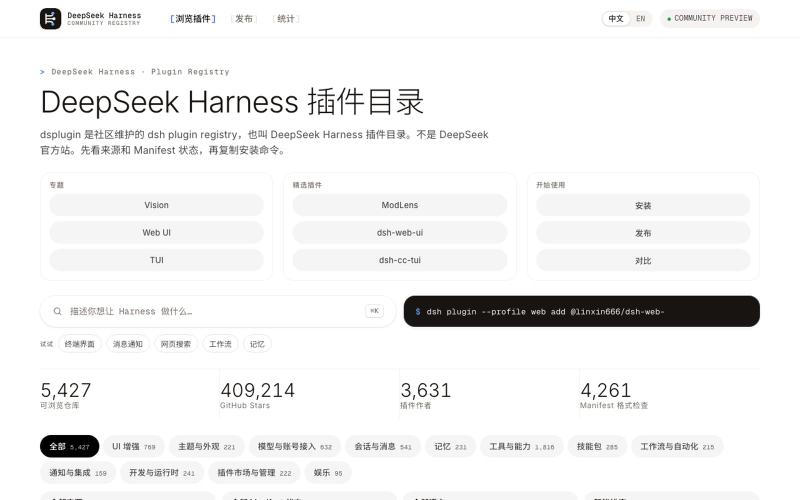The width and height of the screenshot is (800, 500).
Task: Filter by 工具与能力 category
Action: [x=521, y=446]
